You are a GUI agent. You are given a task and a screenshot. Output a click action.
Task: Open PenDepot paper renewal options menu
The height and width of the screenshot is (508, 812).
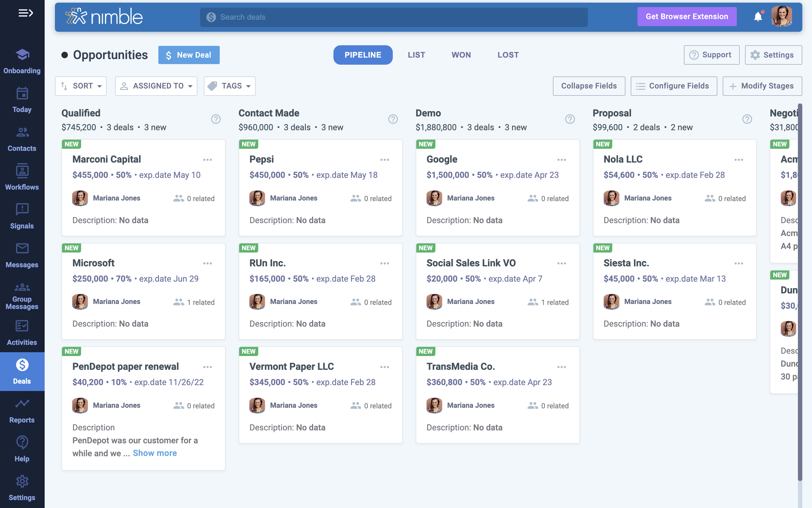point(207,367)
